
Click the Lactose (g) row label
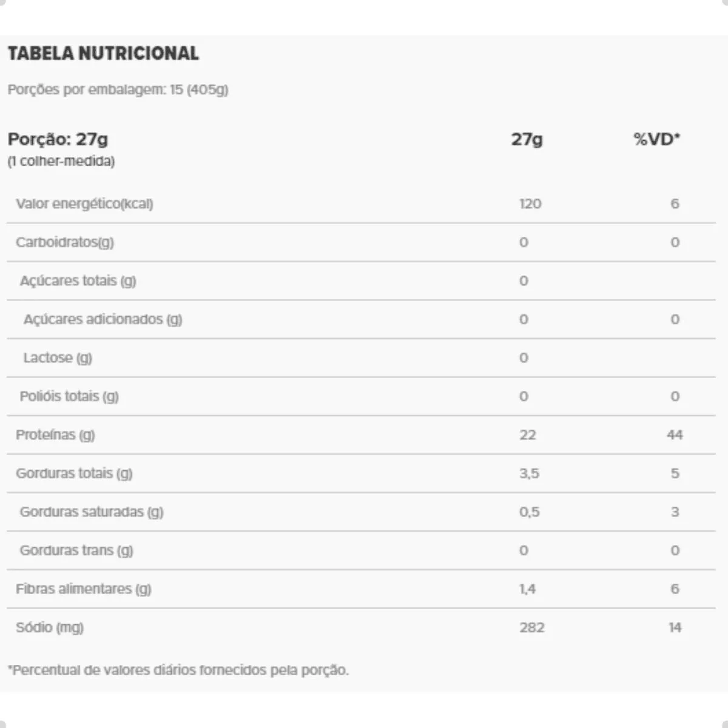[x=58, y=358]
